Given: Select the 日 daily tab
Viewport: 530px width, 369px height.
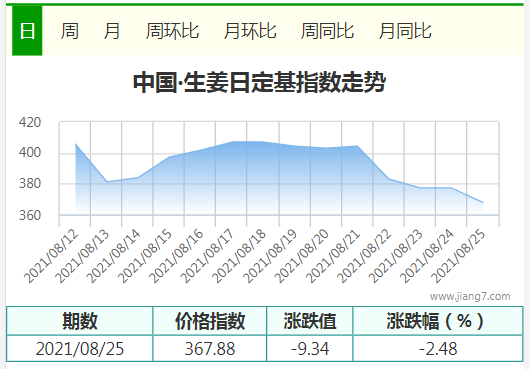Looking at the screenshot, I should pyautogui.click(x=27, y=31).
